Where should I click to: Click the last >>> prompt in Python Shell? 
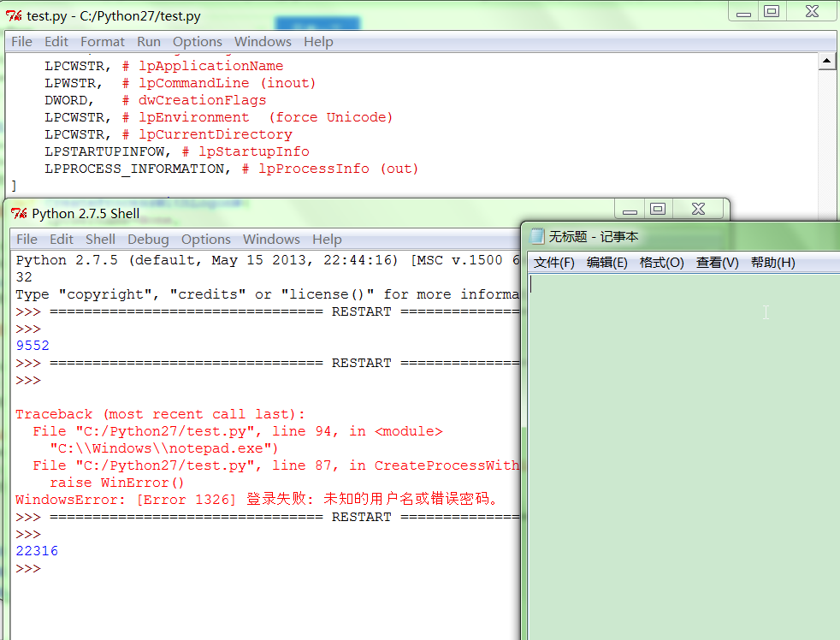click(x=28, y=568)
